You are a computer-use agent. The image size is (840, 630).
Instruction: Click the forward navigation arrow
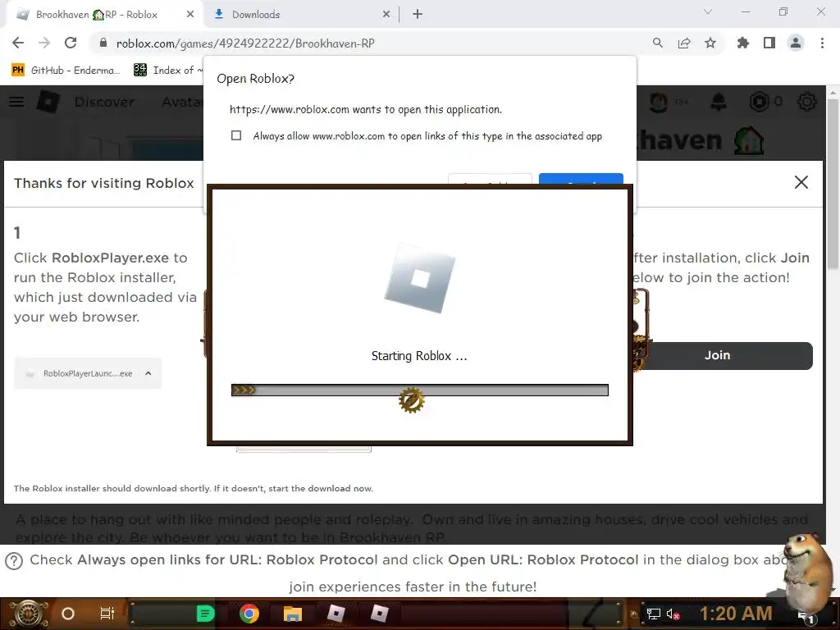pyautogui.click(x=44, y=43)
